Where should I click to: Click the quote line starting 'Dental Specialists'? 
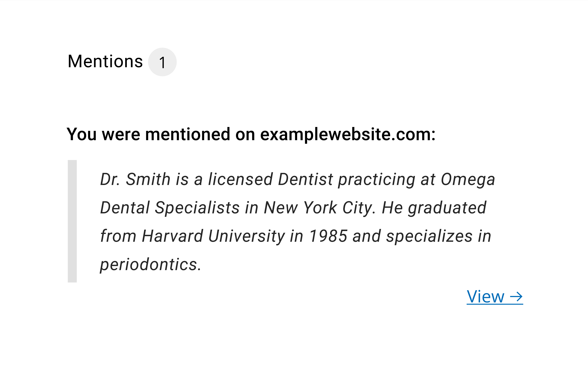(x=293, y=208)
